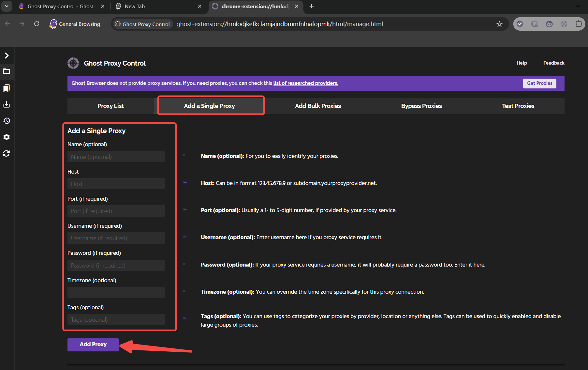Open the Feedback link
Screen dimensions: 588x370
tap(554, 63)
